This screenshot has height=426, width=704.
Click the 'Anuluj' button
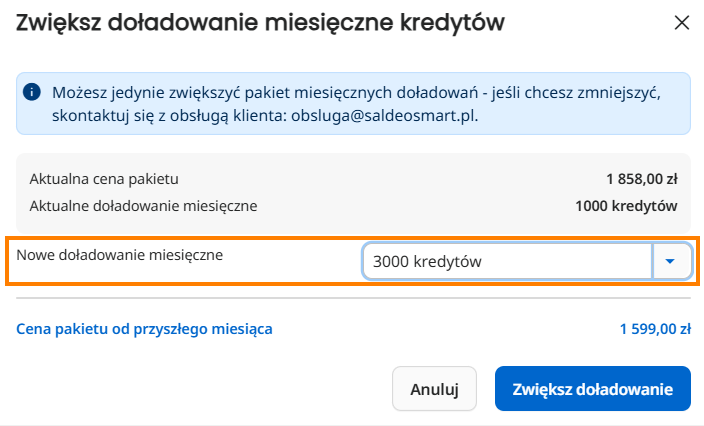(x=434, y=389)
